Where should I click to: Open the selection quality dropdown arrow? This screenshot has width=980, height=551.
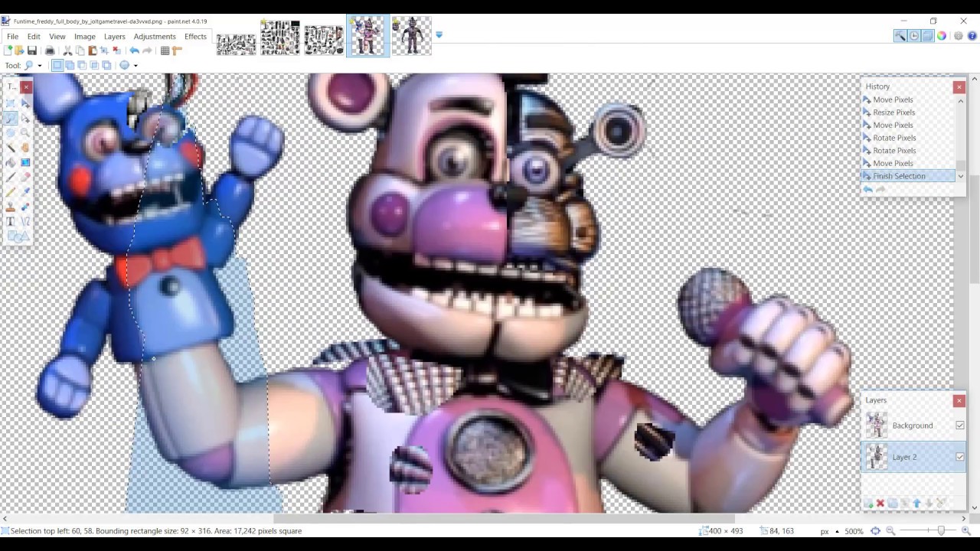point(136,66)
